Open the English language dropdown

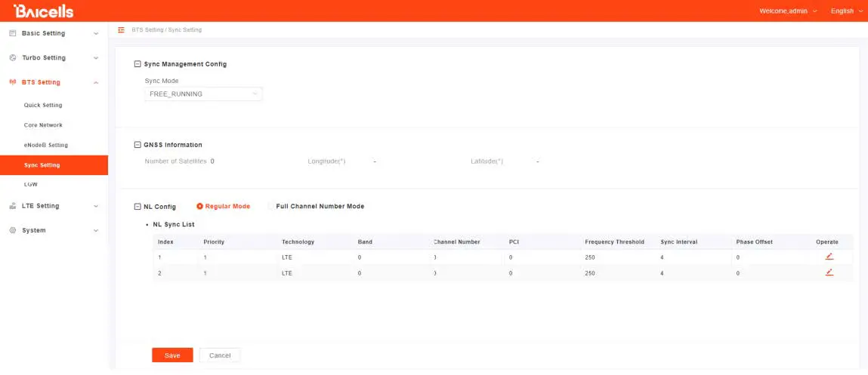[846, 11]
